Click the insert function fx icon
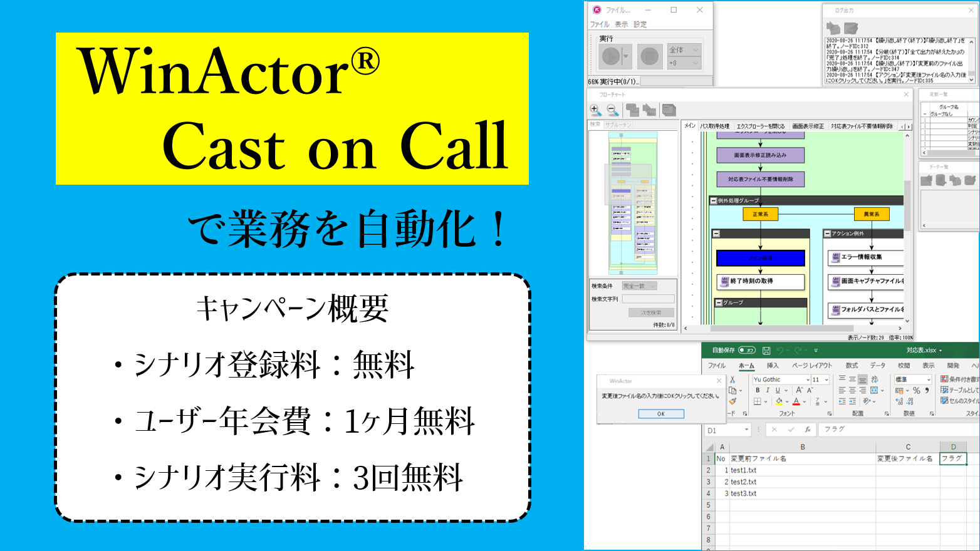Image resolution: width=980 pixels, height=551 pixels. 808,430
